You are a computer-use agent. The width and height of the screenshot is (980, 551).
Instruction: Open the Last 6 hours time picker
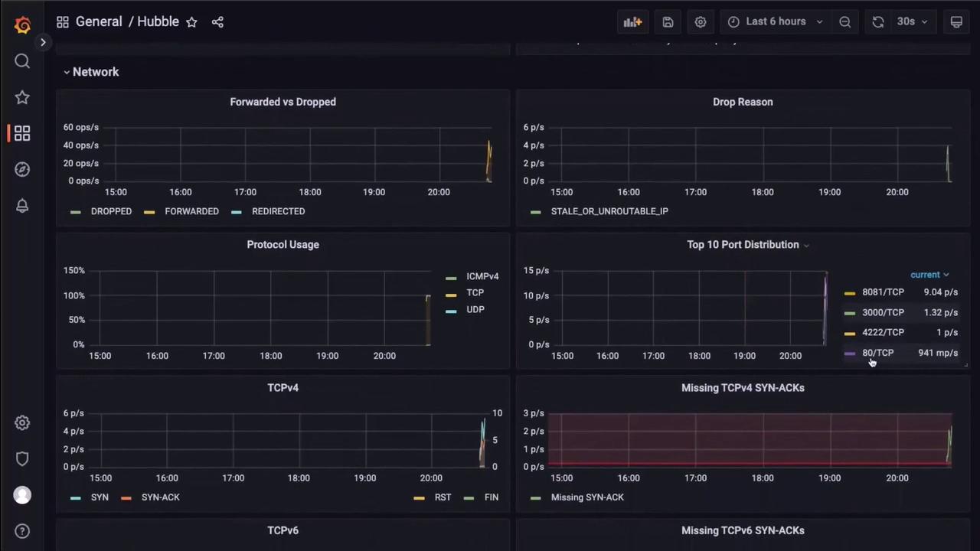(776, 22)
